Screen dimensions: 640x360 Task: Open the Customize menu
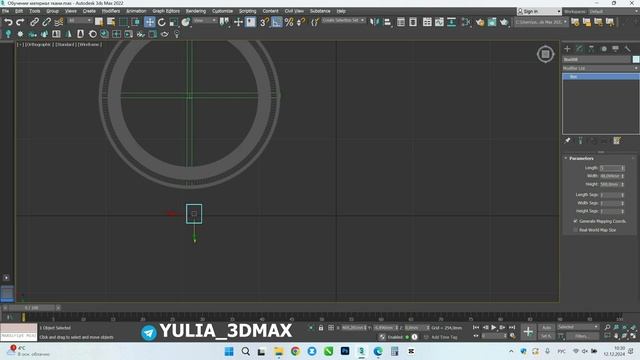222,11
